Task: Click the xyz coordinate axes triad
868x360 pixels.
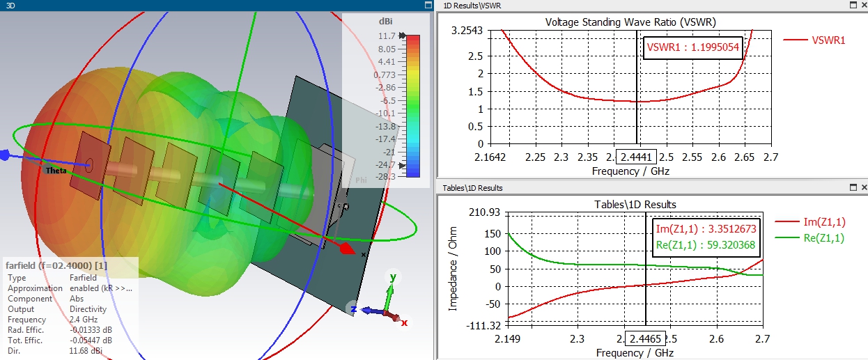Action: click(x=381, y=299)
